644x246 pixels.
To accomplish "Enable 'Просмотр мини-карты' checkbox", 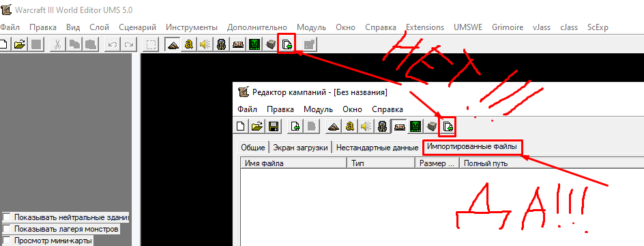I will point(7,241).
